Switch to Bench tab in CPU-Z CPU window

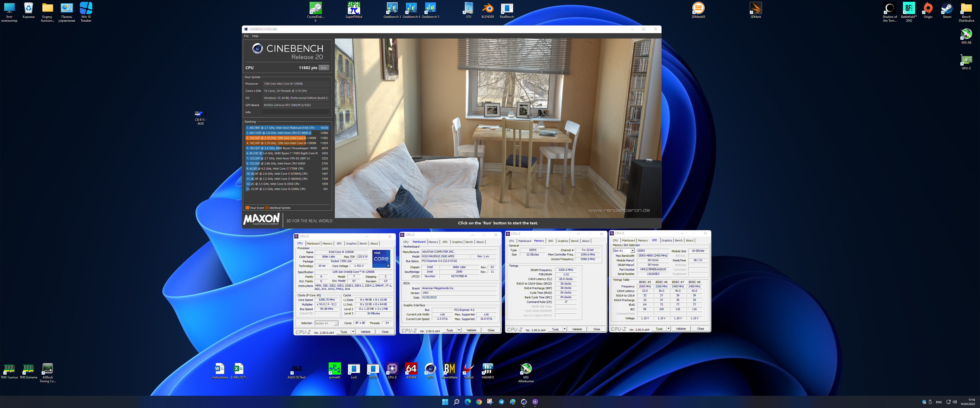point(363,243)
